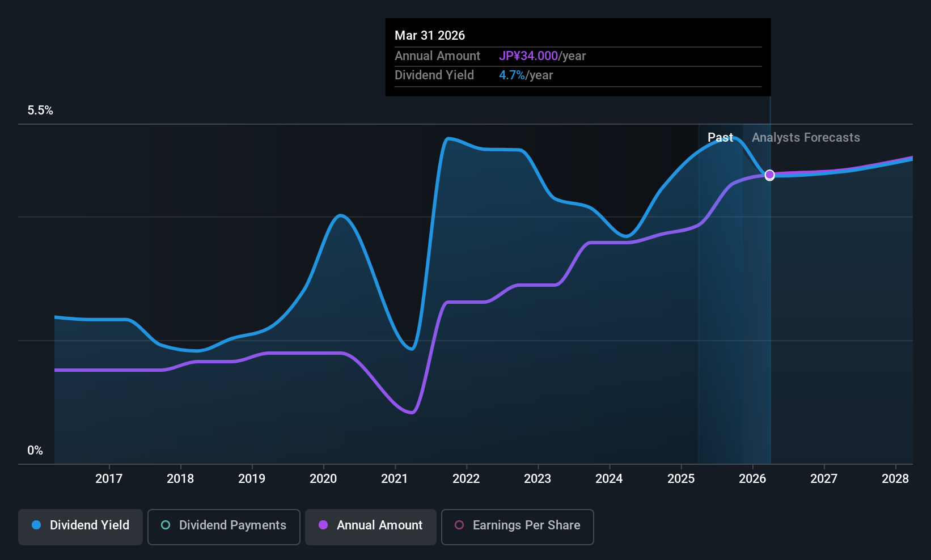The height and width of the screenshot is (560, 931).
Task: Click the Dividend Payments legend button
Action: 223,527
